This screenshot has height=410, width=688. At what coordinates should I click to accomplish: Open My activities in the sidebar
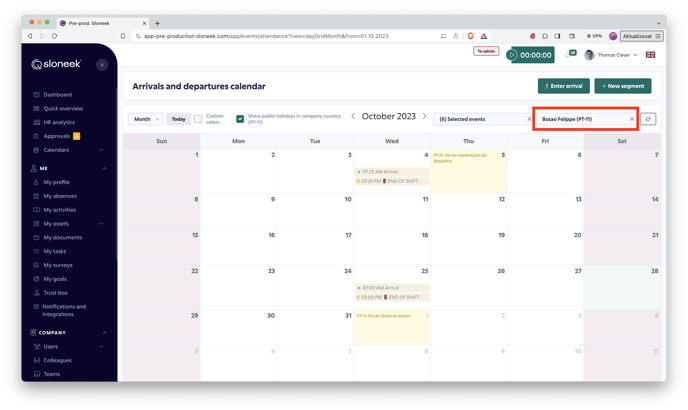59,210
